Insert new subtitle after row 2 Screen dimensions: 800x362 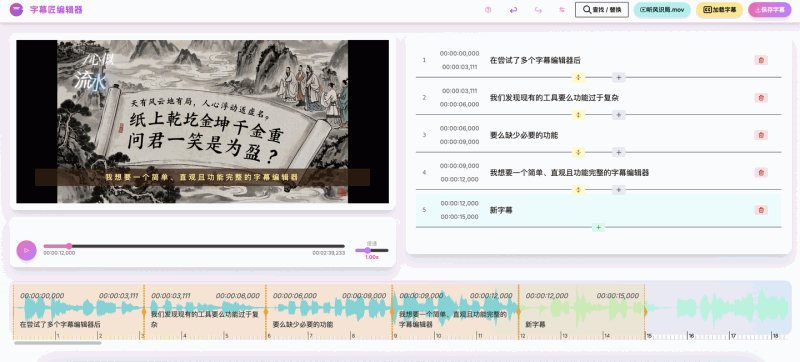618,115
